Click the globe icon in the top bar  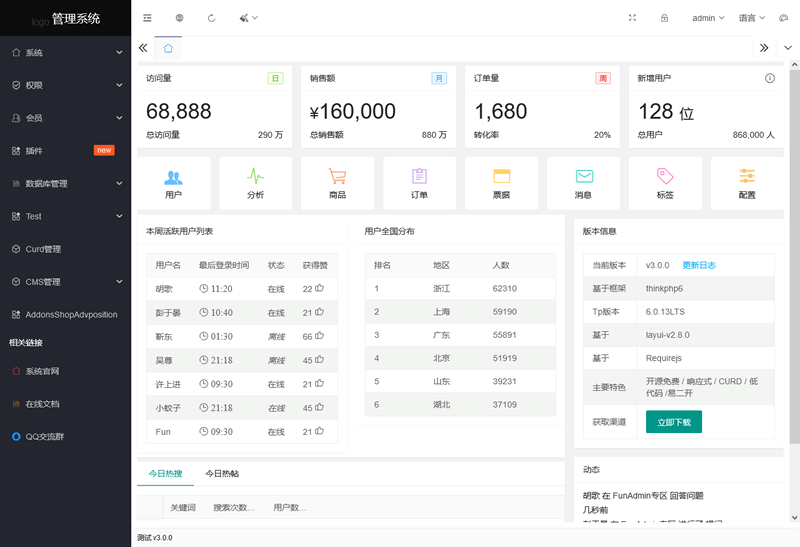coord(179,18)
